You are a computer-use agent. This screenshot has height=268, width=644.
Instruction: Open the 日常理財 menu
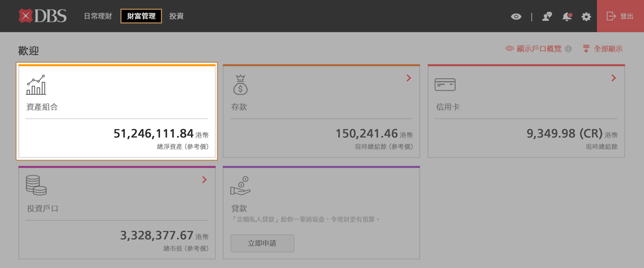click(x=98, y=16)
